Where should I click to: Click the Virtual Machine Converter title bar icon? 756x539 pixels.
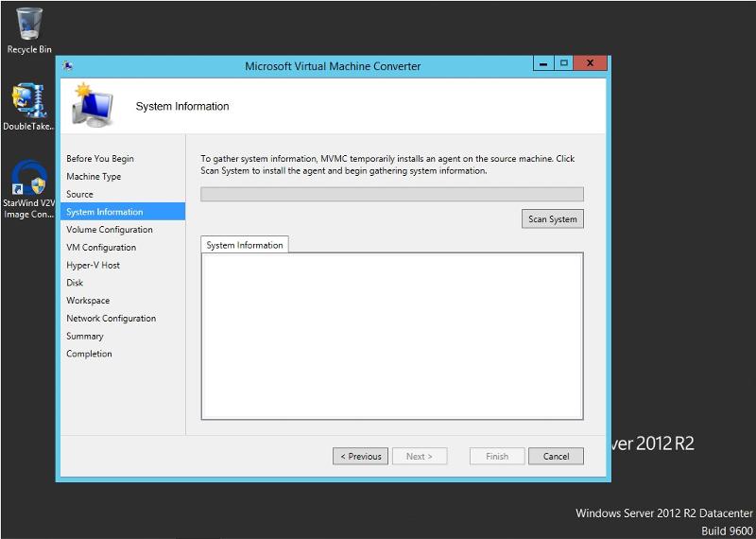pos(68,66)
